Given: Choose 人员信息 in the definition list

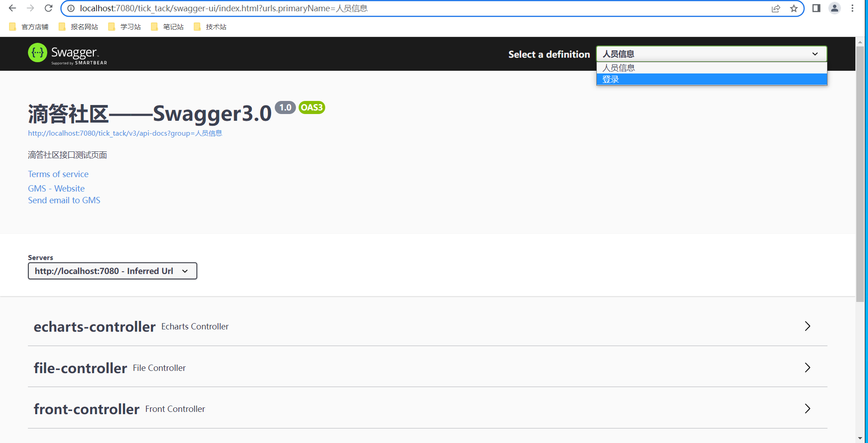Looking at the screenshot, I should (712, 68).
